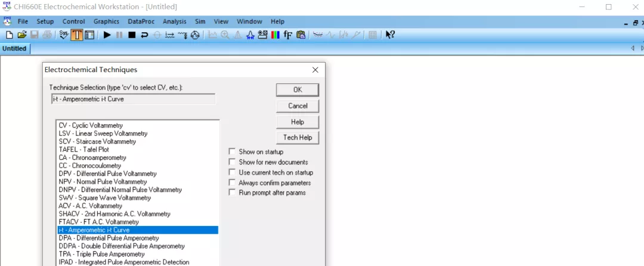
Task: Confirm technique with OK button
Action: 298,90
